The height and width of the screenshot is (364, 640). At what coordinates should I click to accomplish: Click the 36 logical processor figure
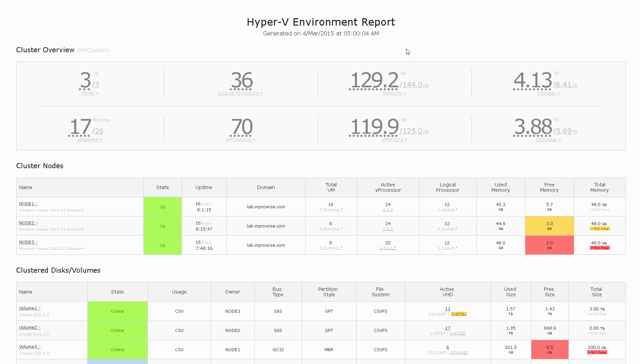tap(242, 81)
